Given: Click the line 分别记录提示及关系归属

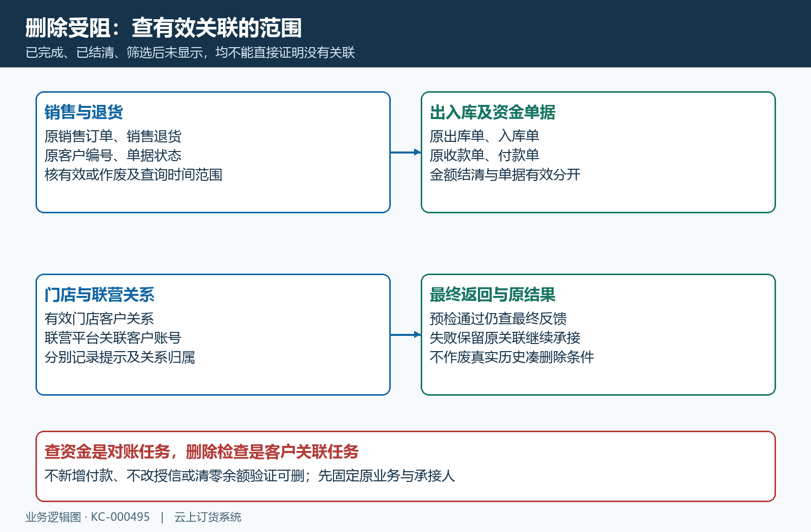Looking at the screenshot, I should [120, 357].
